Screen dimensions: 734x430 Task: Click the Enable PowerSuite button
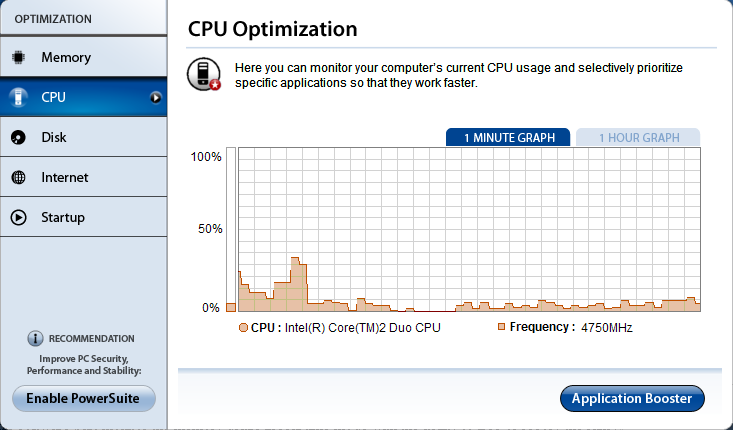pos(83,398)
